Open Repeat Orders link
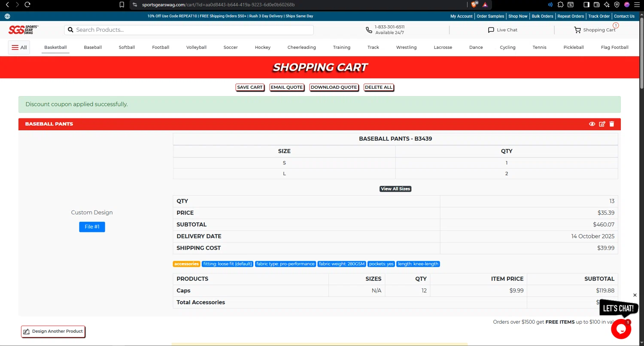The height and width of the screenshot is (346, 644). [x=571, y=16]
